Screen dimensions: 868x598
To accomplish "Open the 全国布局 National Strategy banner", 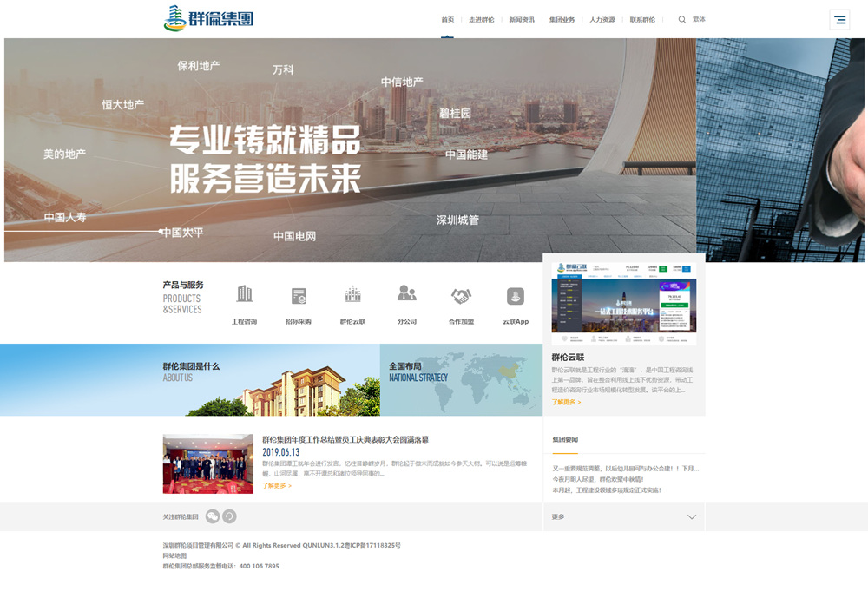I will [x=461, y=380].
